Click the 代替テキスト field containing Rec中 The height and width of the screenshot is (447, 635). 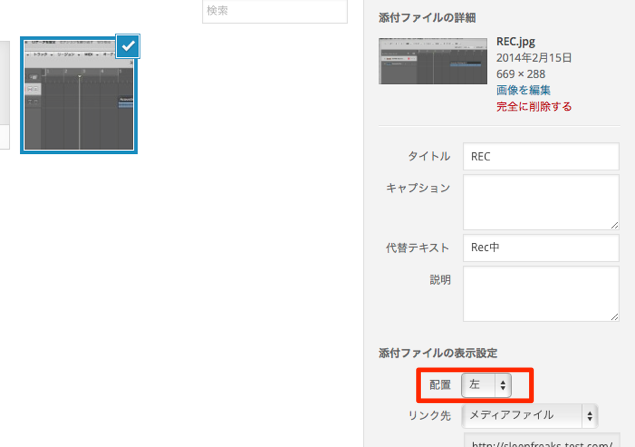(x=541, y=248)
